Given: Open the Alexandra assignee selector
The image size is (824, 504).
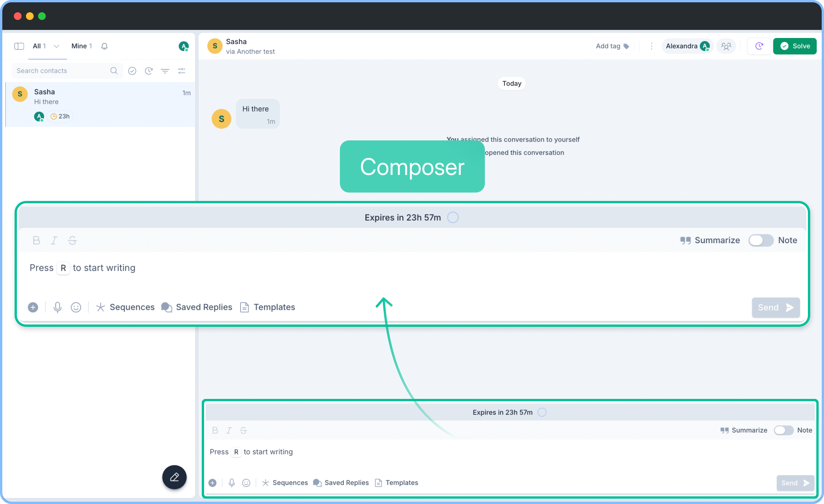Looking at the screenshot, I should pyautogui.click(x=687, y=46).
